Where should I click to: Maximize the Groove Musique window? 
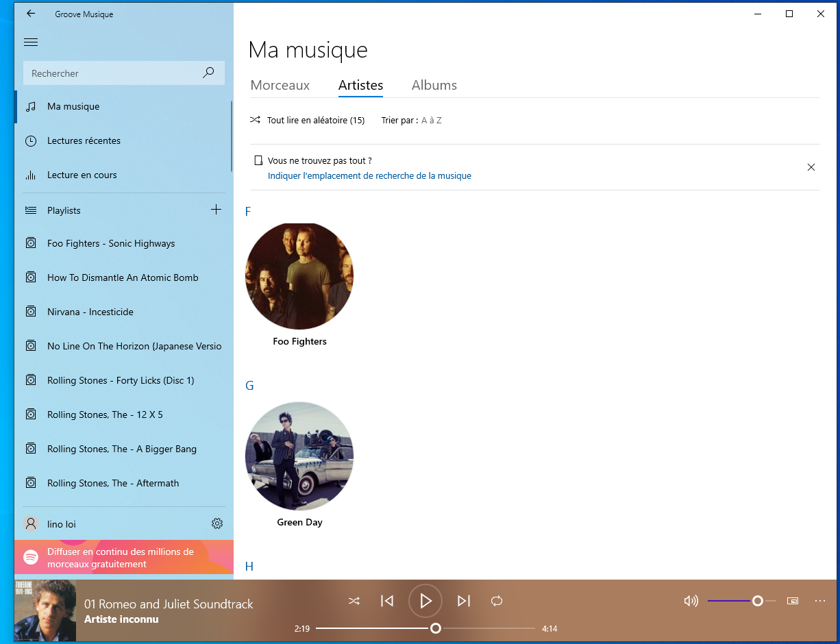[x=789, y=14]
